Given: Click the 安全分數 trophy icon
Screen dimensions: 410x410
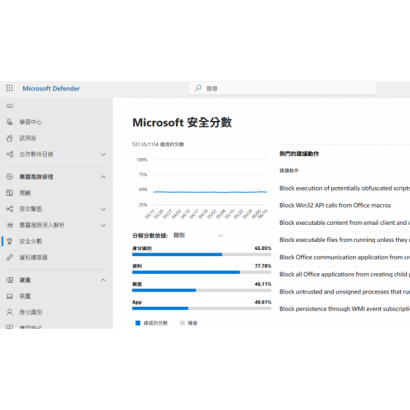Looking at the screenshot, I should [x=10, y=241].
